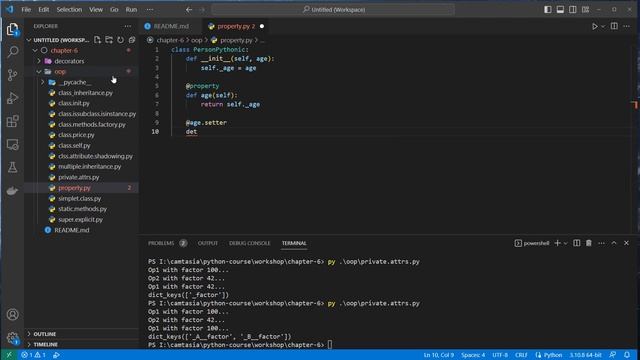The height and width of the screenshot is (360, 640).
Task: Split the terminal panel
Action: point(576,243)
